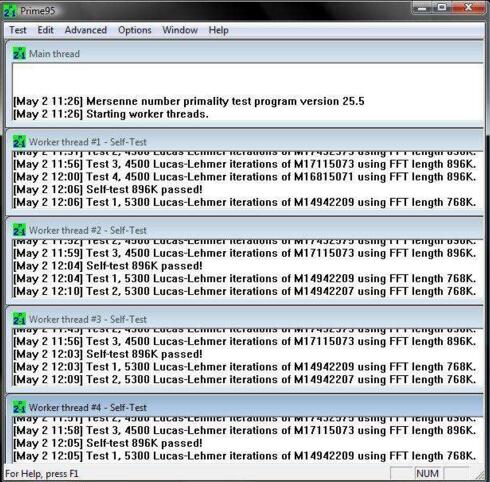
Task: Select the Worker thread #2 - Self-Test title bar
Action: tap(245, 230)
